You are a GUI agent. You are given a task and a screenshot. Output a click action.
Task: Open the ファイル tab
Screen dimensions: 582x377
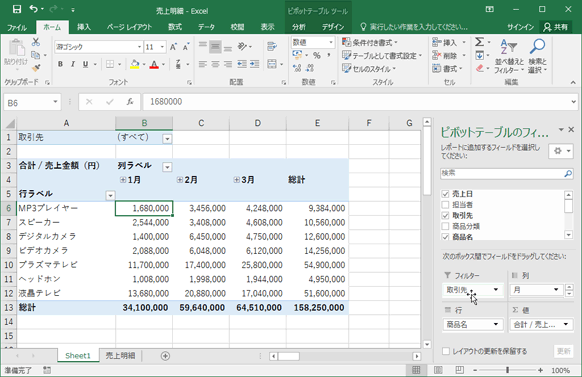(17, 27)
